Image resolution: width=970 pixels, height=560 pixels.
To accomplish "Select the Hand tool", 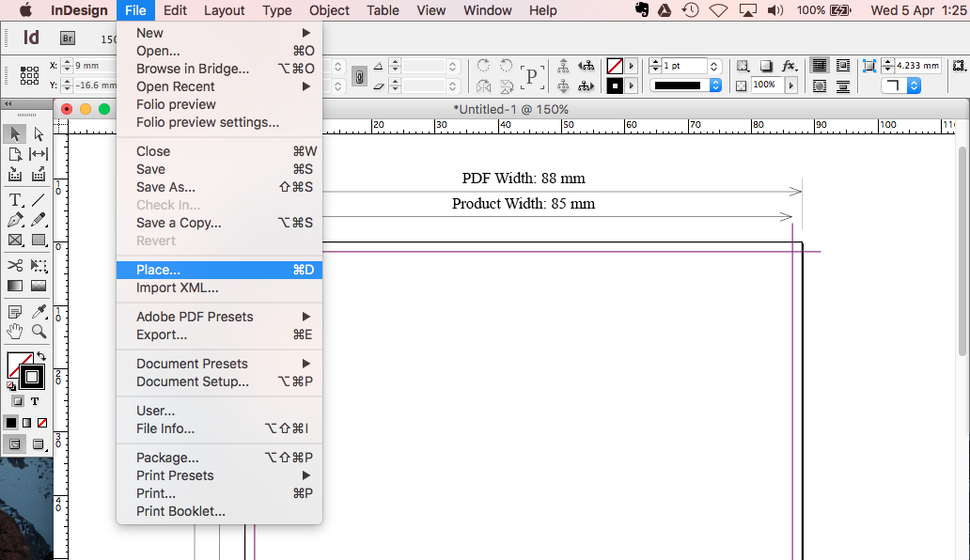I will (x=15, y=332).
